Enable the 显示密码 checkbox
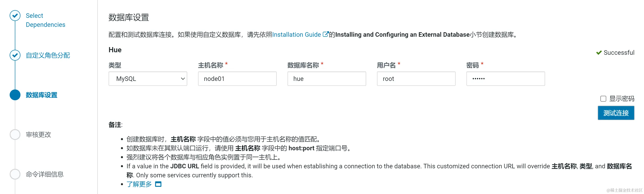The height and width of the screenshot is (194, 644). 603,99
